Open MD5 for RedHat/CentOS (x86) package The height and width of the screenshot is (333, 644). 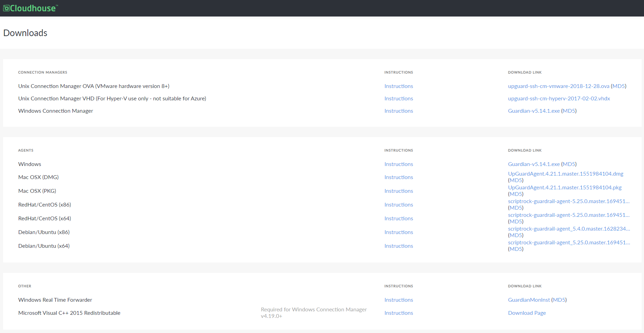516,208
